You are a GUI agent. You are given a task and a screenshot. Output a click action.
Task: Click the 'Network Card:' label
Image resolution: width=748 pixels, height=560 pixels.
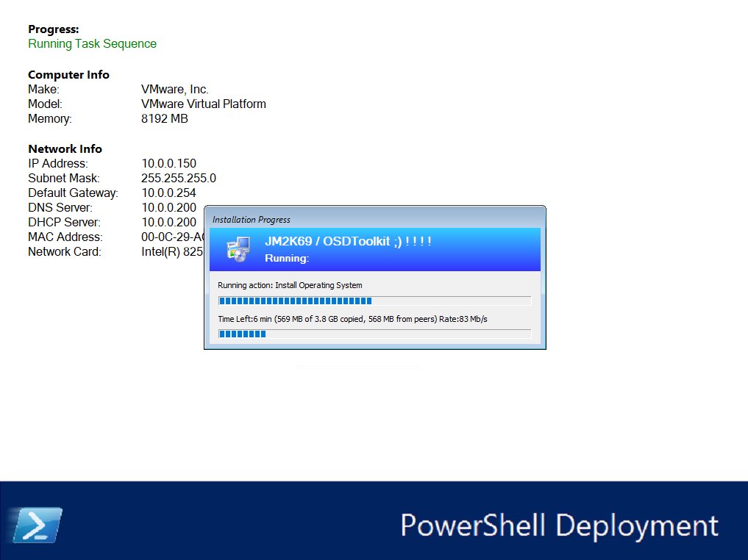[65, 252]
